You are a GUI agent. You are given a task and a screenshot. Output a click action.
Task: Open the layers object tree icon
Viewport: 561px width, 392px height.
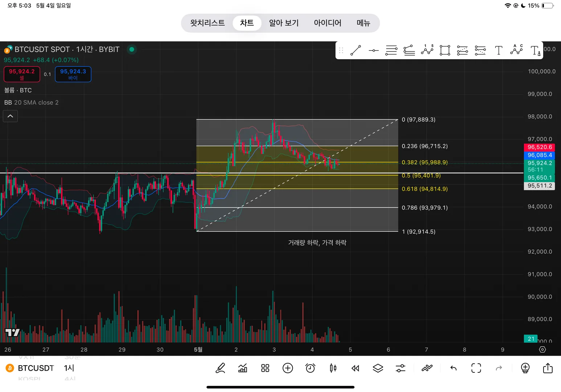coord(378,368)
